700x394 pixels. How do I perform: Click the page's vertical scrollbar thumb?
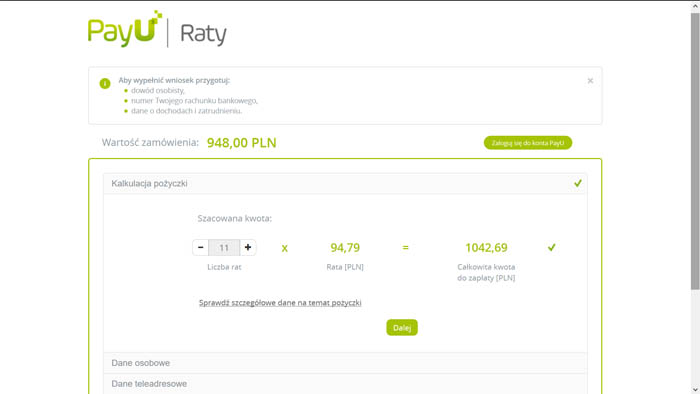[695, 152]
